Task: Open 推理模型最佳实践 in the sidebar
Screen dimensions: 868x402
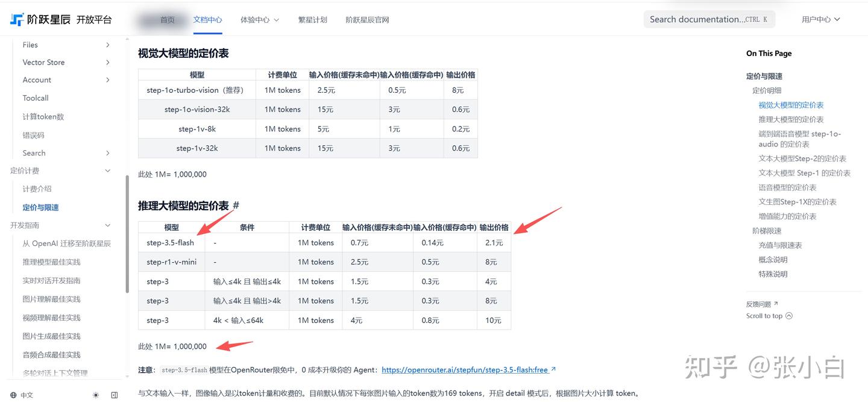Action: tap(51, 262)
